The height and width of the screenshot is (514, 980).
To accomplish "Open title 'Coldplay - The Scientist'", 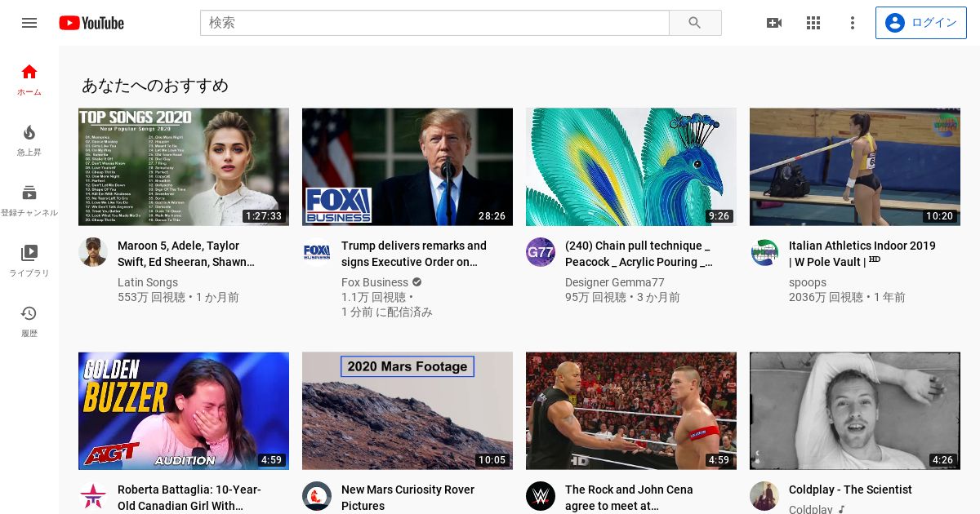I will pyautogui.click(x=850, y=490).
